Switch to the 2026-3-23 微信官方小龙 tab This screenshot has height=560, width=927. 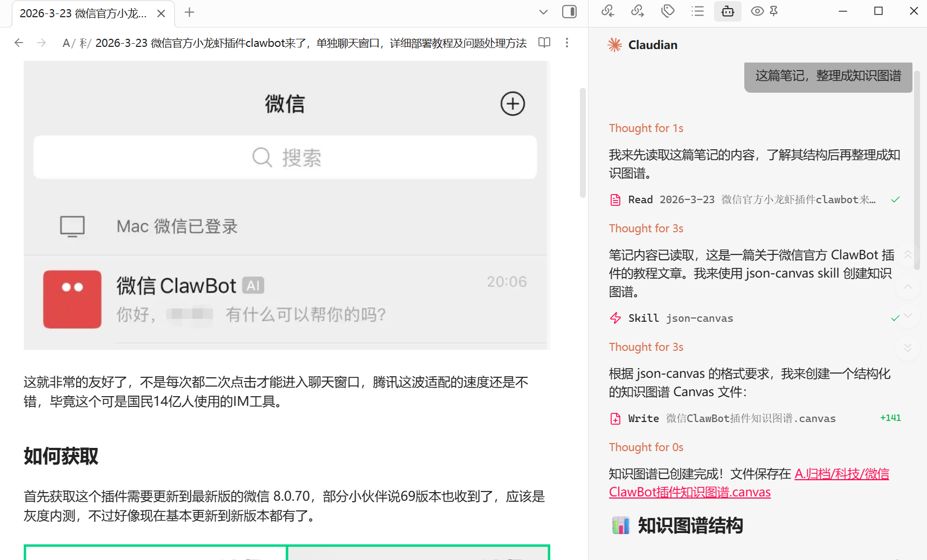pyautogui.click(x=84, y=13)
